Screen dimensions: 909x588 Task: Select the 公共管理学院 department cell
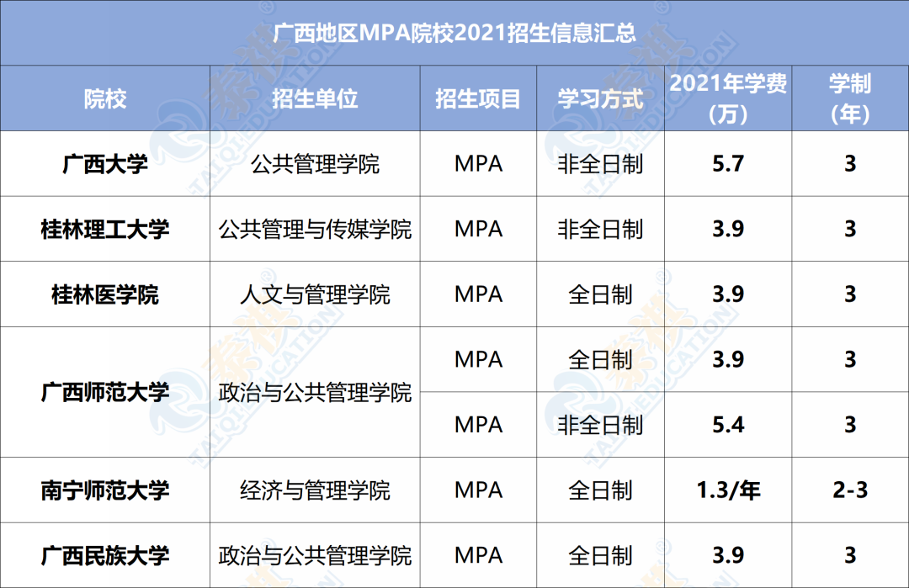point(316,164)
